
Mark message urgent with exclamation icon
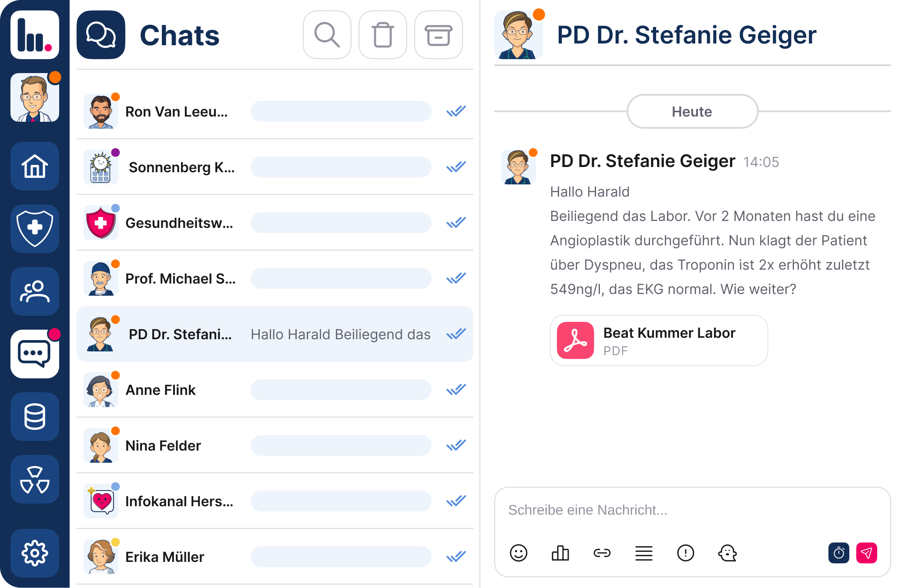pos(685,553)
